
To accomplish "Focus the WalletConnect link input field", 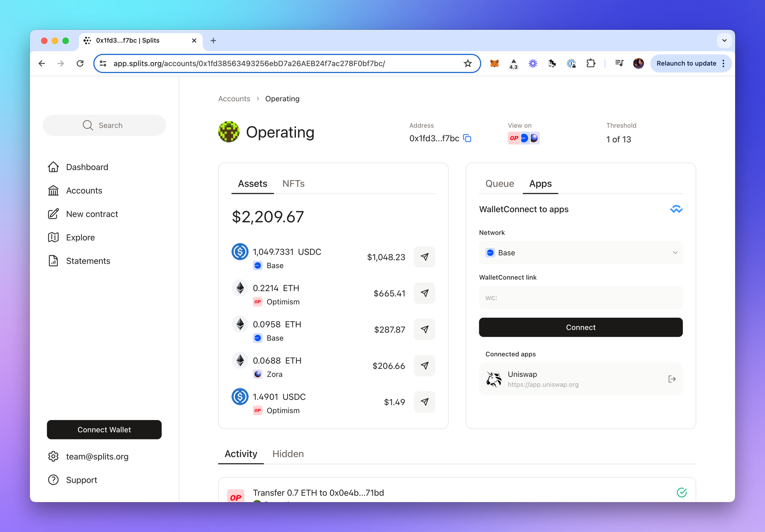I will point(580,298).
